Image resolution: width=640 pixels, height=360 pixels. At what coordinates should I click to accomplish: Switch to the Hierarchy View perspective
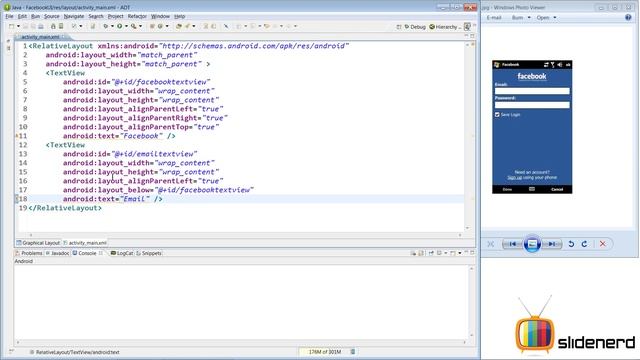(x=444, y=27)
